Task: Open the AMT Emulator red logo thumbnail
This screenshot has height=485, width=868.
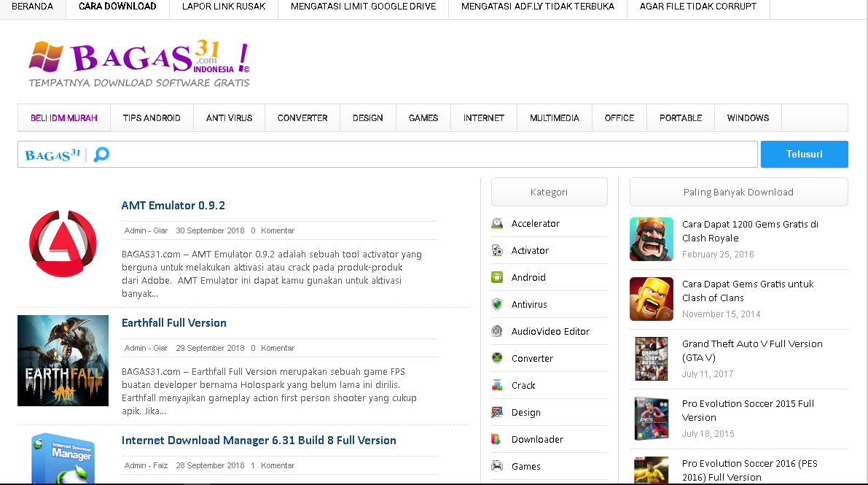Action: [x=63, y=244]
